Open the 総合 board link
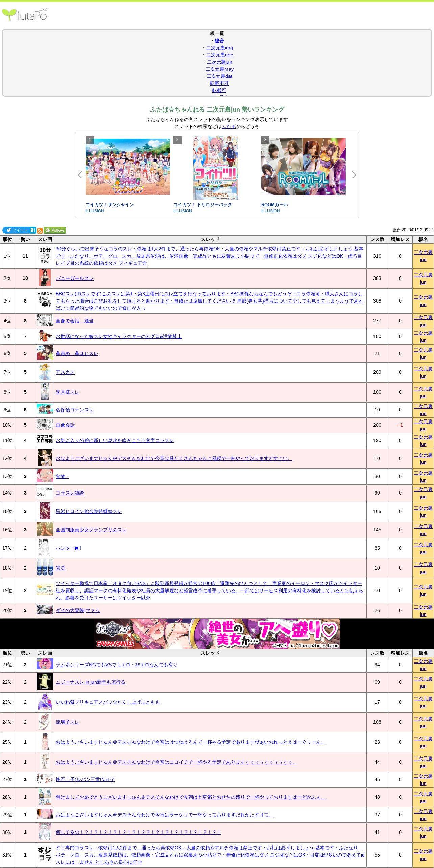Viewport: 434px width, 868px height. [219, 41]
